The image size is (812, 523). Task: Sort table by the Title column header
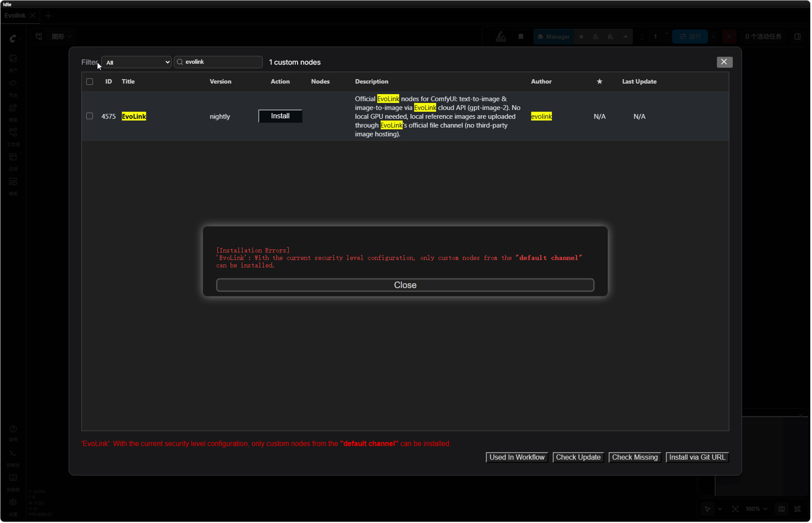tap(129, 82)
